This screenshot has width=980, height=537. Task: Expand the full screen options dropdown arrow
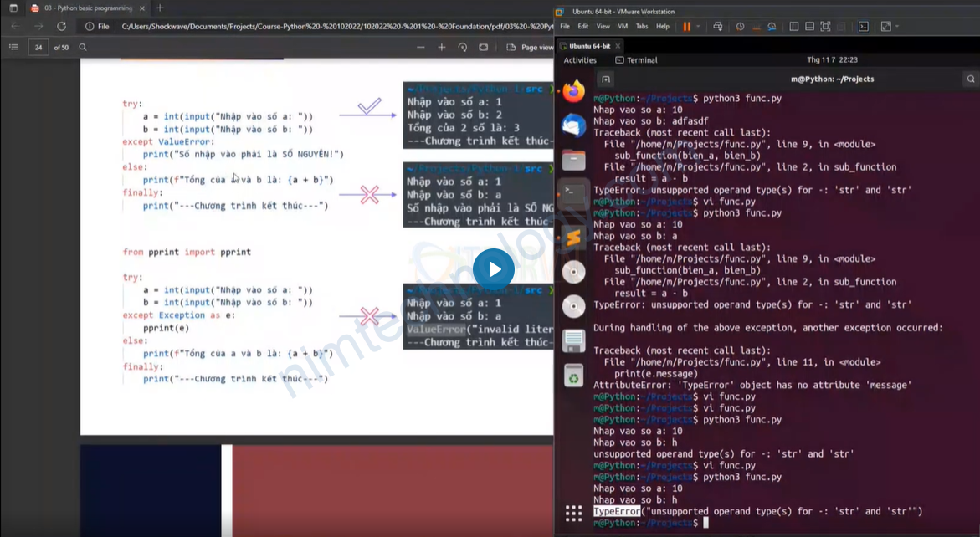(898, 27)
